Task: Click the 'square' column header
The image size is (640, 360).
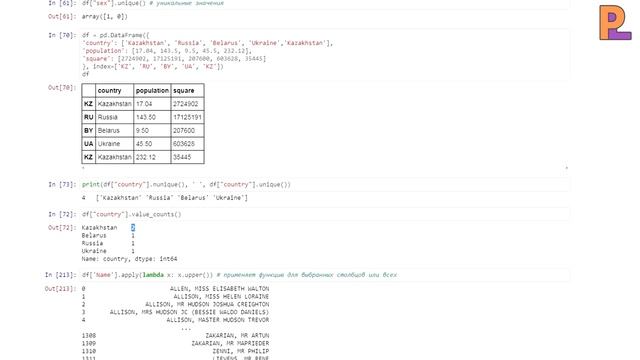Action: (187, 91)
